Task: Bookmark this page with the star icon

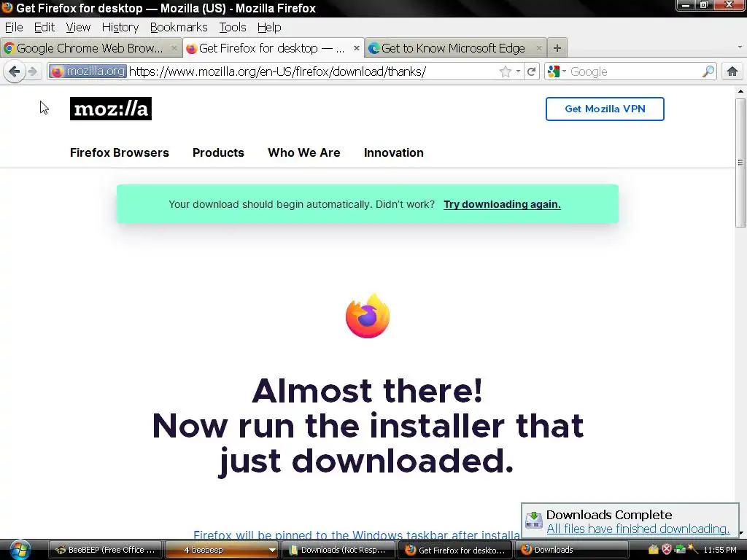Action: (x=506, y=72)
